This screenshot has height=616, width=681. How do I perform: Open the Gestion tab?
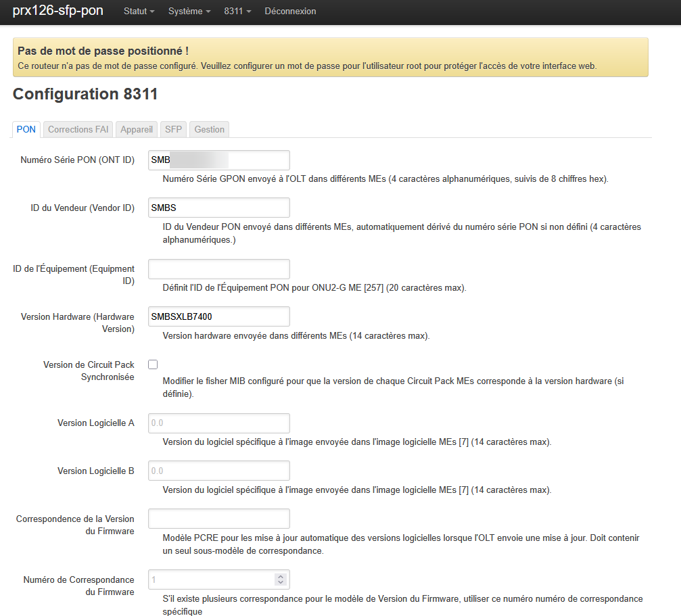(x=209, y=129)
